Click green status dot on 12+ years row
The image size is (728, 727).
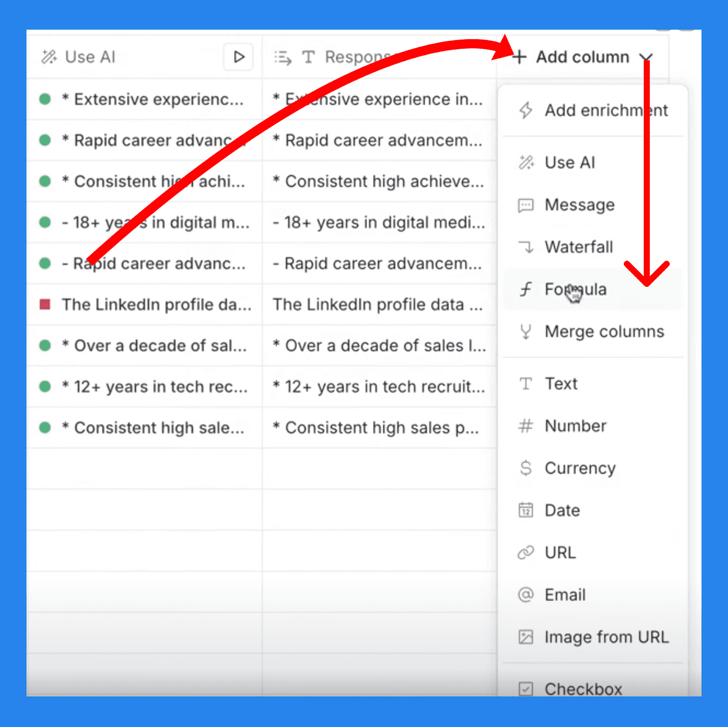[45, 386]
